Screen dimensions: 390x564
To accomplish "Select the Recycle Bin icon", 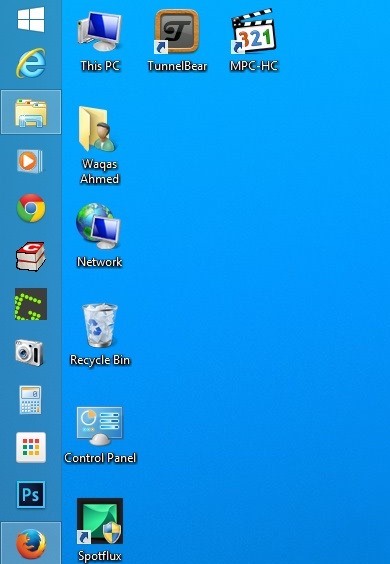I will [100, 325].
